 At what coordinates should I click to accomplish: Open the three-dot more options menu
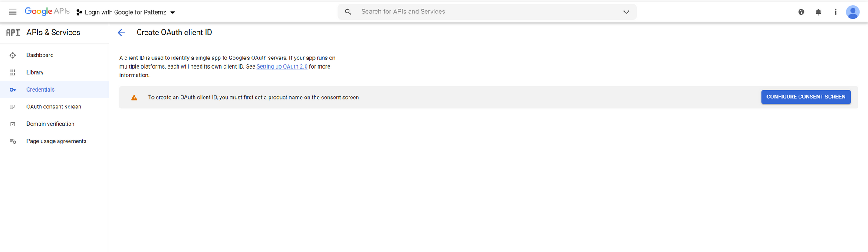(x=835, y=12)
